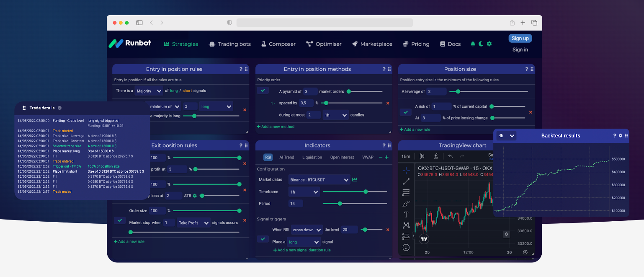Select the text annotation tool on the chart
This screenshot has height=277, width=644.
click(406, 214)
